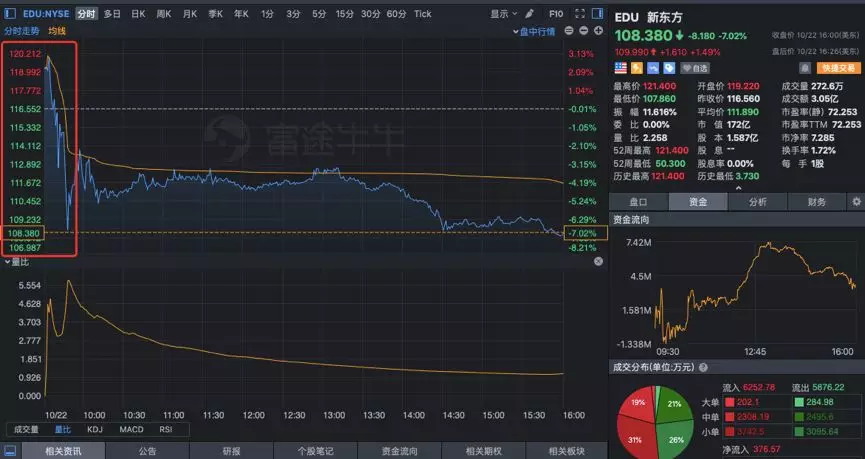Open the 相关资讯 news tab
Image resolution: width=865 pixels, height=459 pixels.
(x=63, y=451)
